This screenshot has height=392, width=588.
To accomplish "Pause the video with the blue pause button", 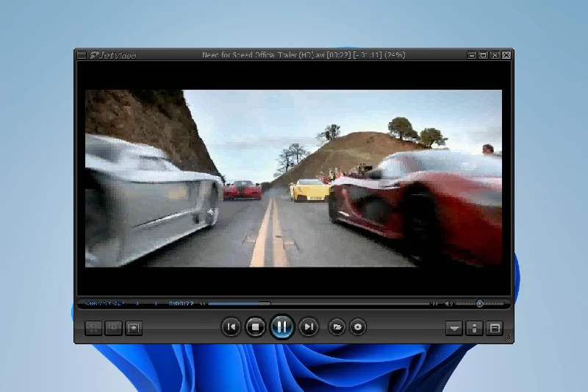I will click(282, 327).
